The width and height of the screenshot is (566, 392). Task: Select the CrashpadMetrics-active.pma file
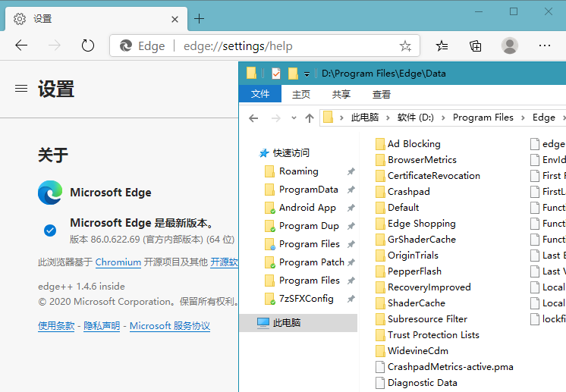445,367
